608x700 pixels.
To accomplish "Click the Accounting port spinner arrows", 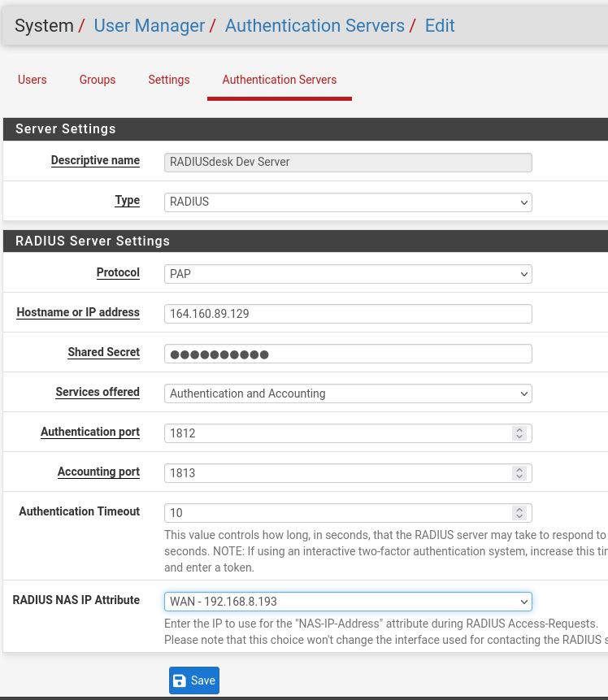I will pos(519,473).
